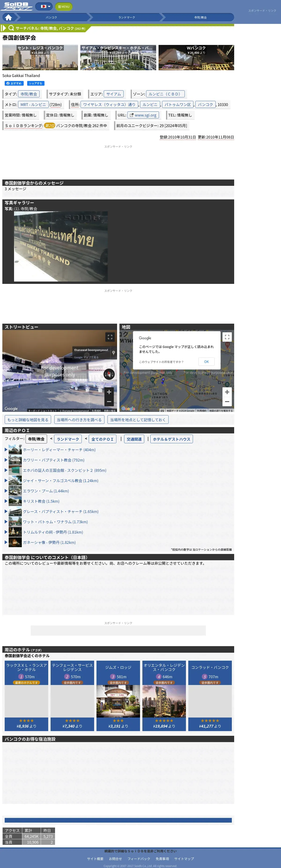The height and width of the screenshot is (868, 281).
Task: Open トリムルティの祠 - 伊勢丹 POI link
Action: [x=53, y=532]
